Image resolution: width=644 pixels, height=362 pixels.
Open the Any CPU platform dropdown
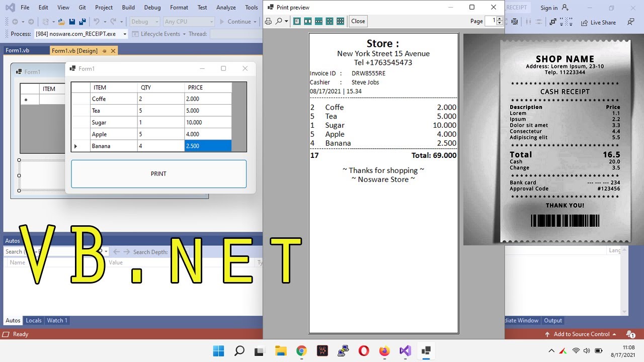tap(189, 22)
